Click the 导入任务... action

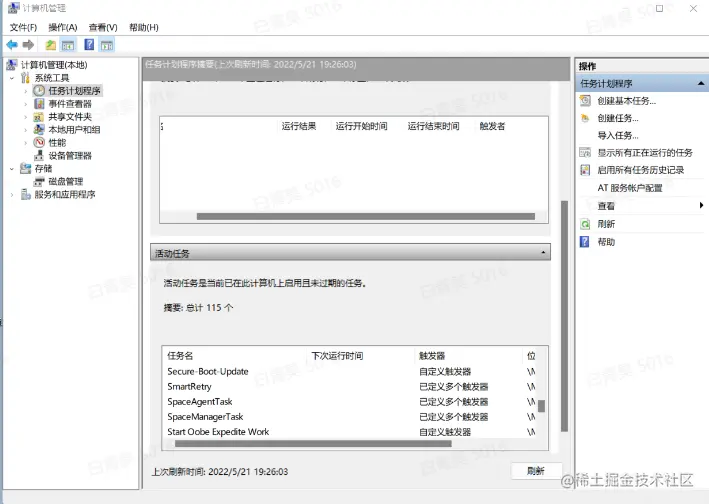pos(618,135)
